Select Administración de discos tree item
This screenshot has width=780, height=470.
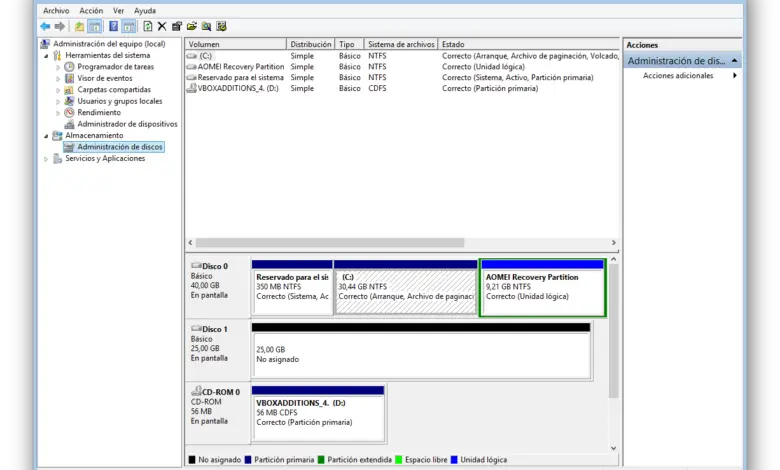pyautogui.click(x=119, y=147)
